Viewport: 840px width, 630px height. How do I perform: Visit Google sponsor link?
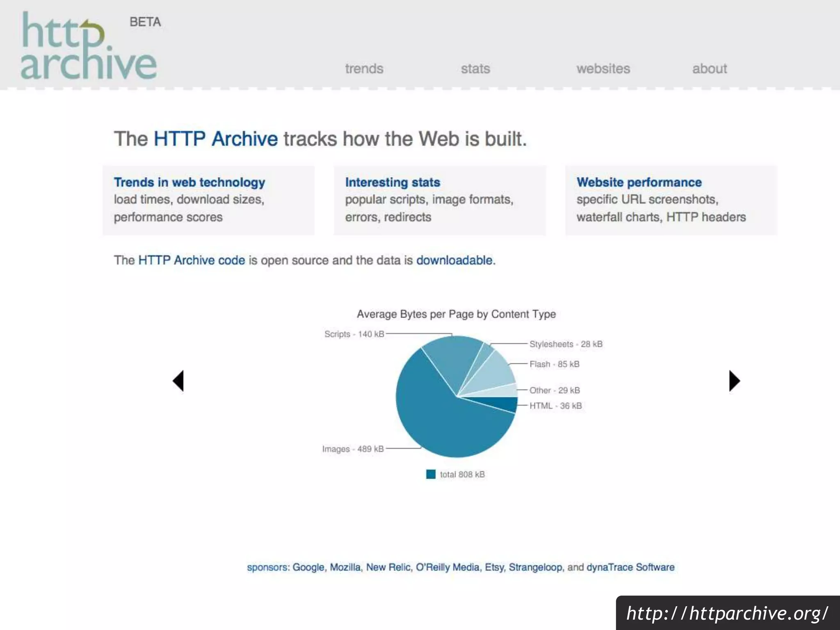pos(308,567)
